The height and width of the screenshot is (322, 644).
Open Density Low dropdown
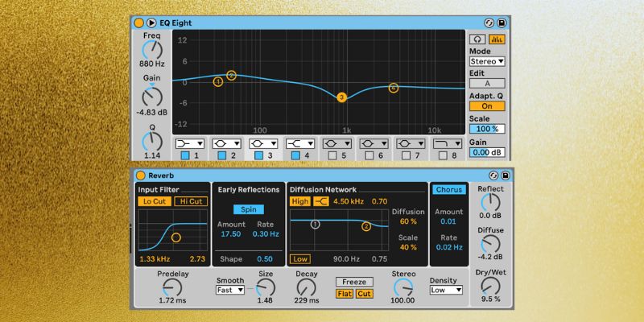click(446, 290)
